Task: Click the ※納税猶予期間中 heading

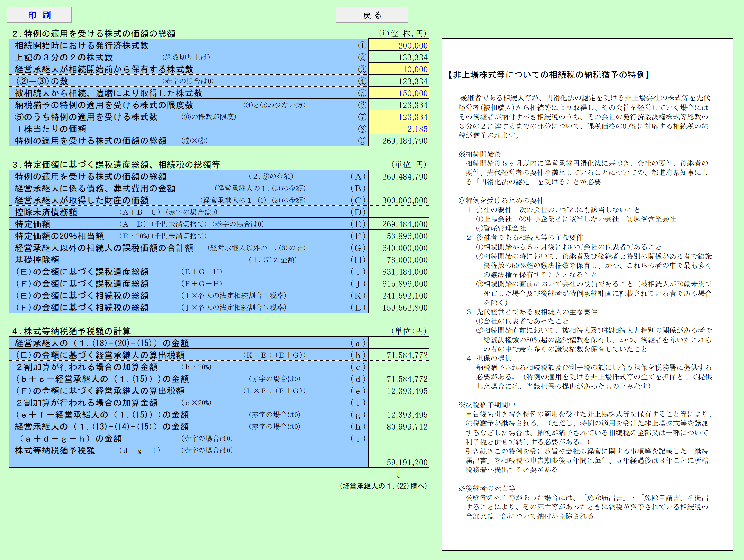Action: click(x=487, y=405)
